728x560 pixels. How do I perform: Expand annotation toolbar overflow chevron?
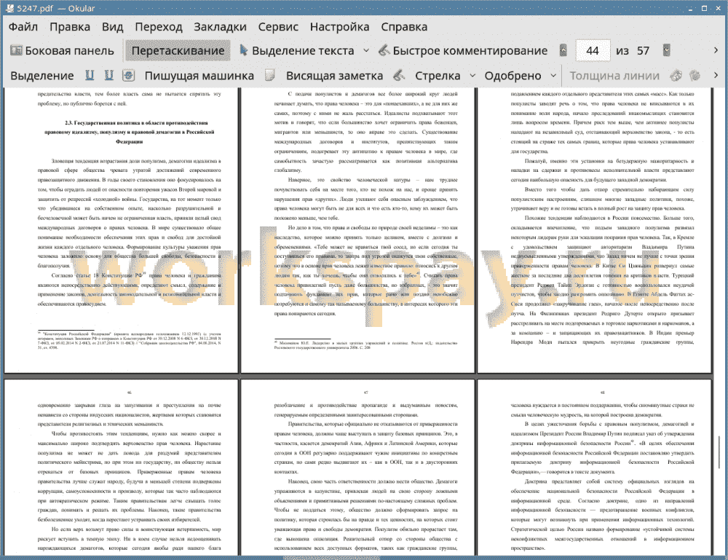tap(716, 75)
